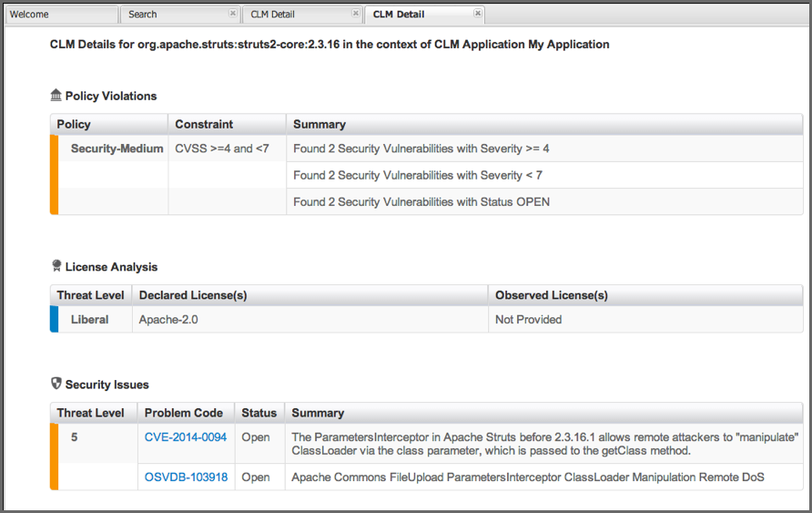Open the inactive CLM Detail tab
This screenshot has width=812, height=513.
[x=296, y=15]
